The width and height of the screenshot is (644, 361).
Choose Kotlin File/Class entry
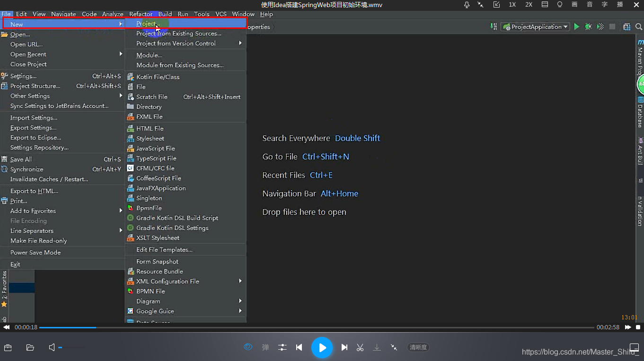click(185, 77)
